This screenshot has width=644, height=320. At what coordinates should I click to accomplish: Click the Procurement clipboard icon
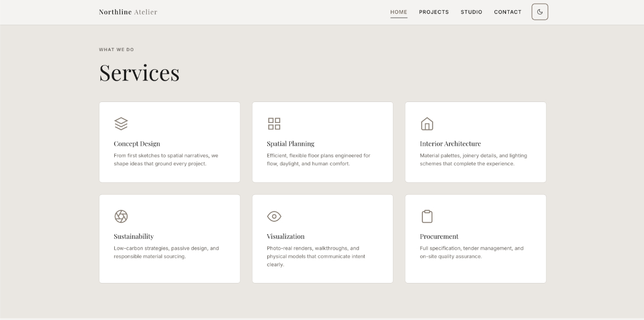click(x=427, y=216)
